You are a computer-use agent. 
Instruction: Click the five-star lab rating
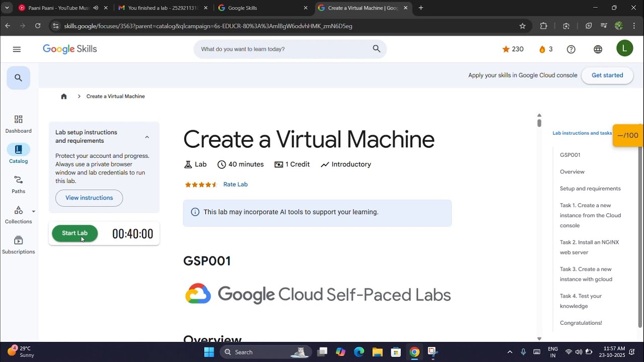tap(201, 185)
